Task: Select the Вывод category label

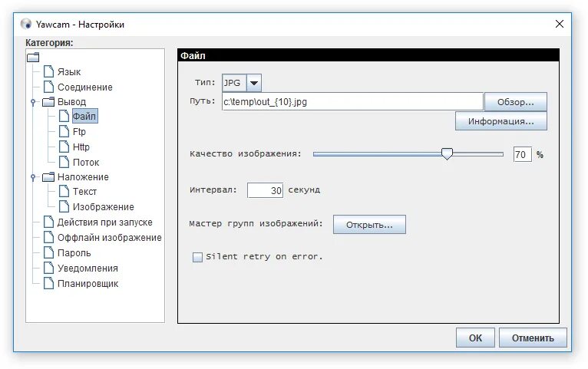Action: tap(71, 102)
